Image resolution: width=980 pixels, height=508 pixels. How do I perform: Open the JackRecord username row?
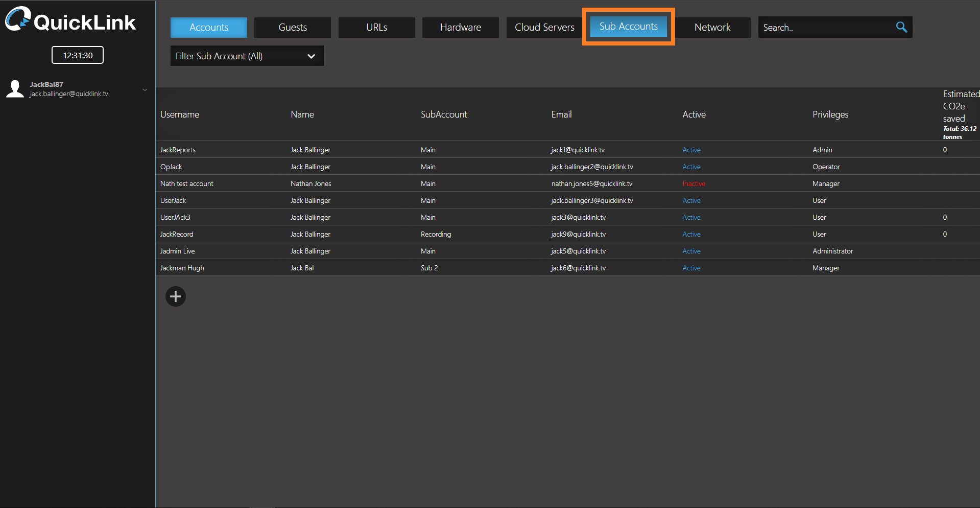177,234
